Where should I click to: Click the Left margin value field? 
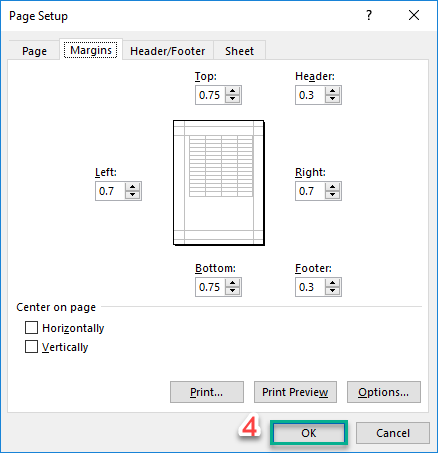(x=110, y=191)
